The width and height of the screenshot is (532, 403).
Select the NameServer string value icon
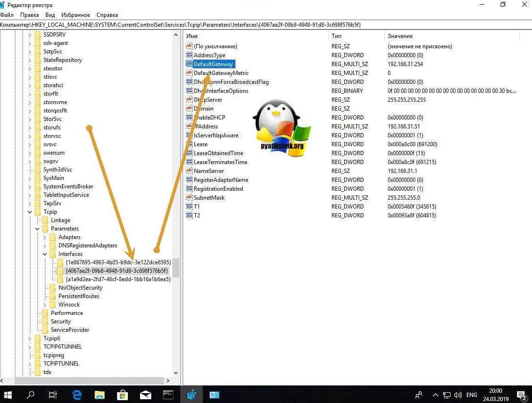tap(189, 171)
